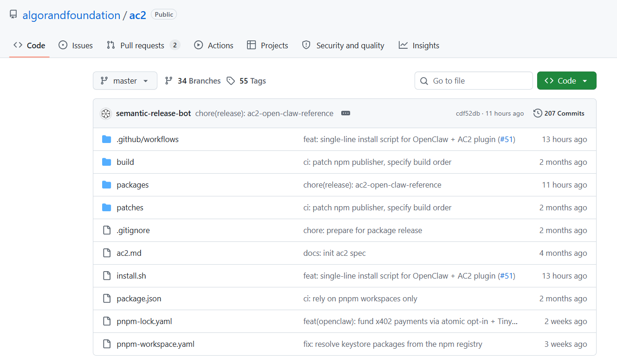View all 34 Branches
The width and height of the screenshot is (617, 364).
[x=193, y=81]
